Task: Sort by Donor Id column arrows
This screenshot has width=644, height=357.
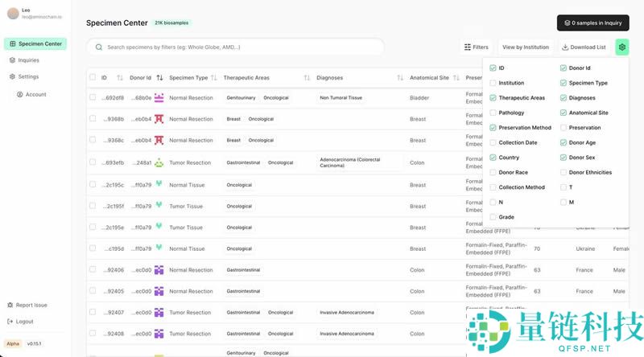Action: pyautogui.click(x=159, y=77)
